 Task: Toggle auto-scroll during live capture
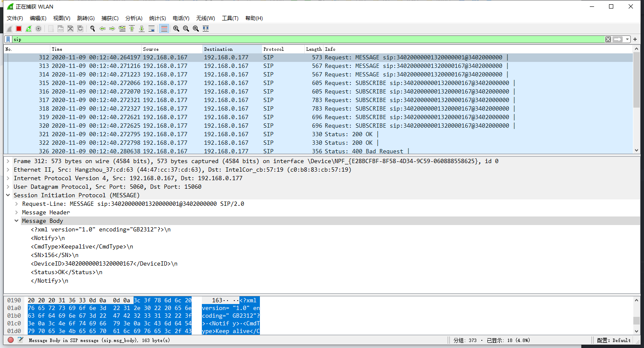point(152,29)
